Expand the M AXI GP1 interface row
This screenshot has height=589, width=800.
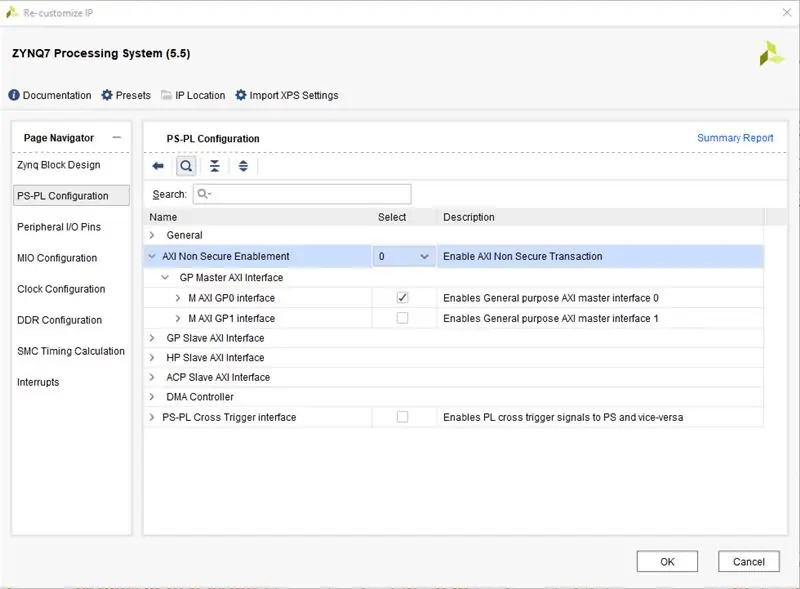(178, 318)
